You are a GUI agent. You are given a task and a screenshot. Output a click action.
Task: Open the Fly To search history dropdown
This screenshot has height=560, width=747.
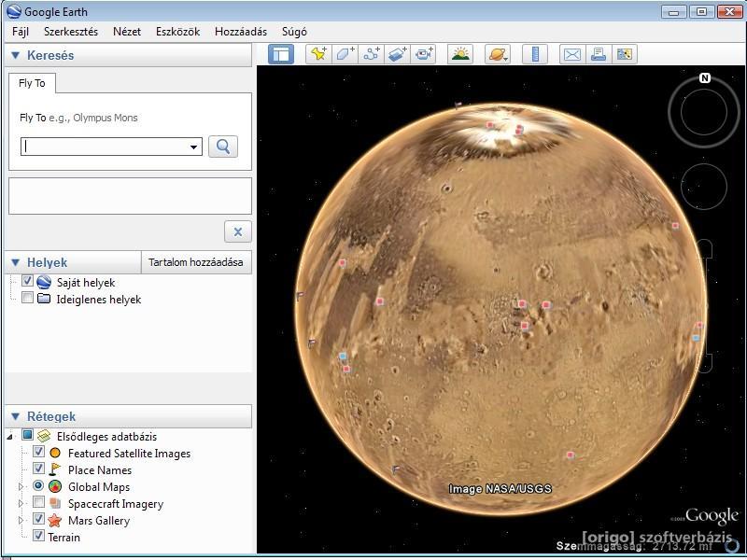tap(193, 147)
